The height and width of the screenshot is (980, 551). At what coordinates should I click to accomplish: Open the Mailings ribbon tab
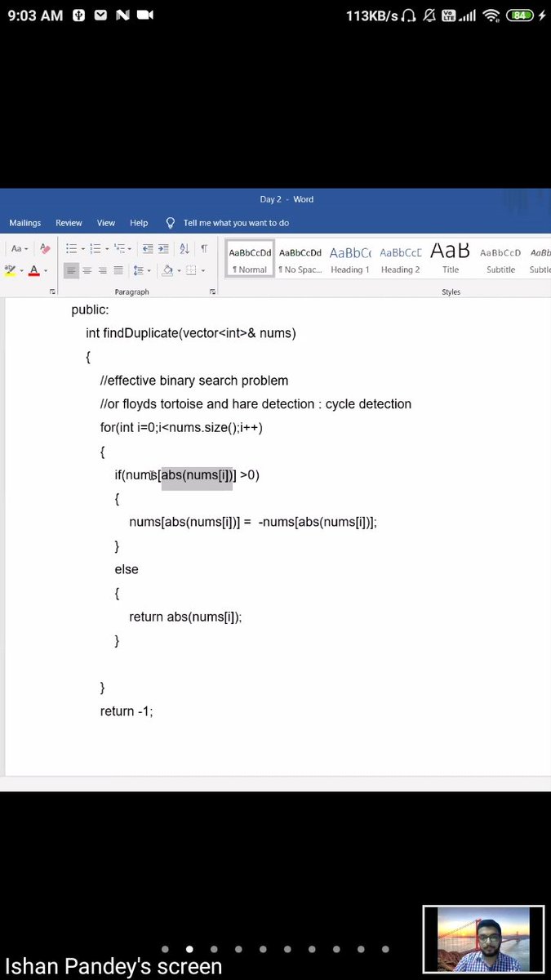click(25, 223)
